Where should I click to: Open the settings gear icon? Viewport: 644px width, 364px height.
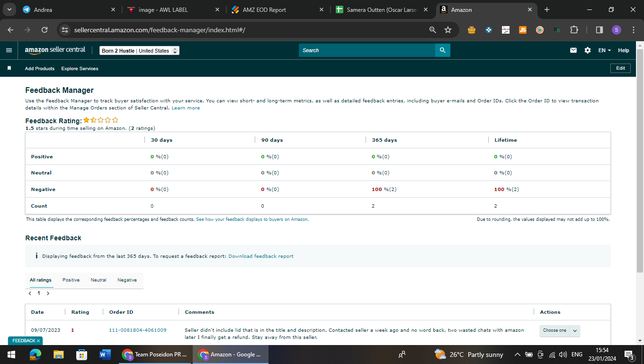pos(588,50)
